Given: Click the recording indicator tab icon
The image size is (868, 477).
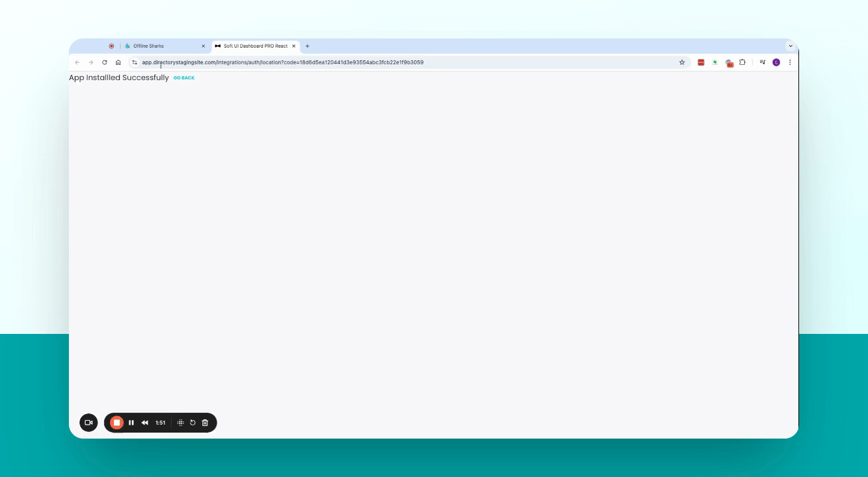Looking at the screenshot, I should [111, 46].
